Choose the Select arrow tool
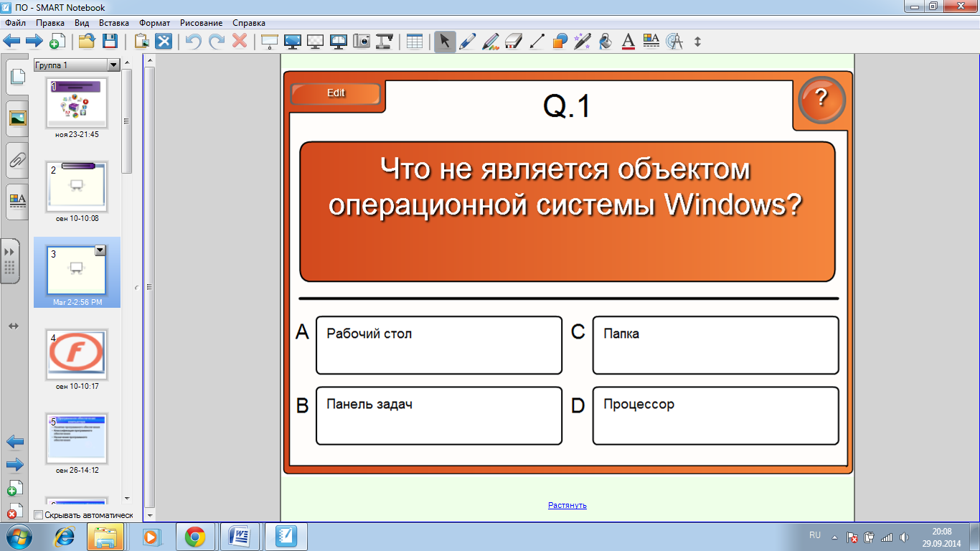 pos(445,42)
